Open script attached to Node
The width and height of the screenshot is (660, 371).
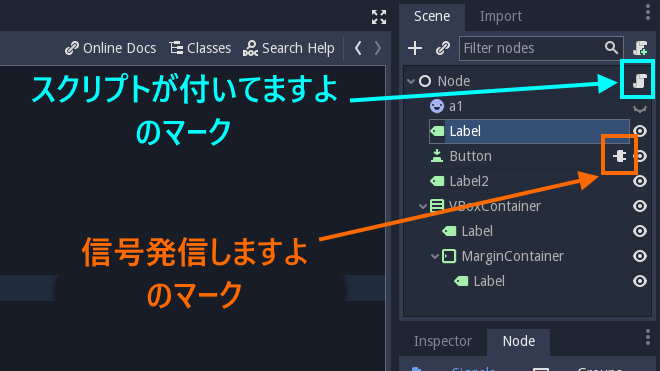[639, 81]
